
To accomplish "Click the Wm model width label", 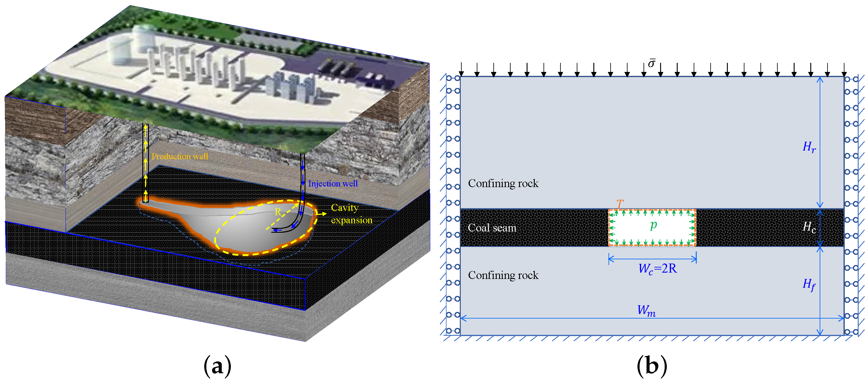I will [x=646, y=311].
